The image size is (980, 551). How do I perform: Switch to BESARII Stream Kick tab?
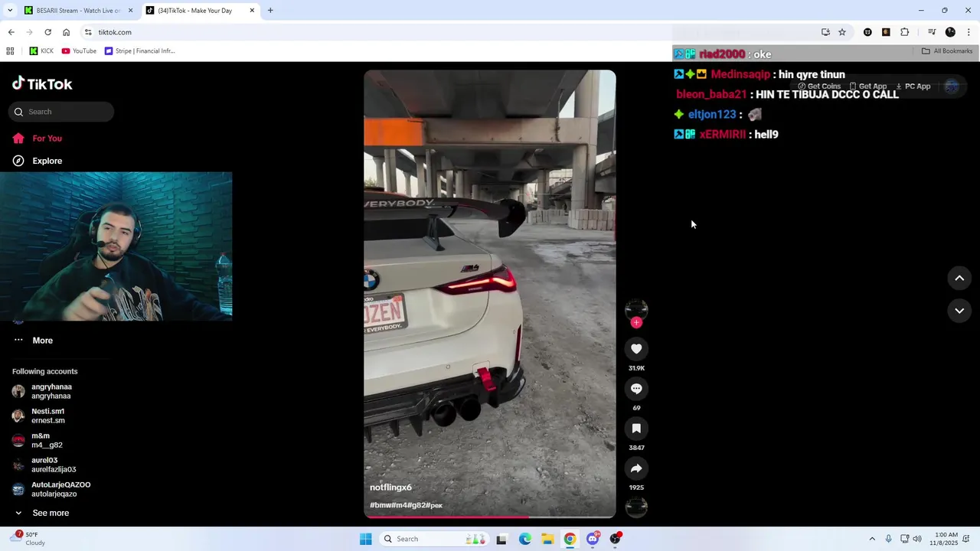pyautogui.click(x=77, y=11)
